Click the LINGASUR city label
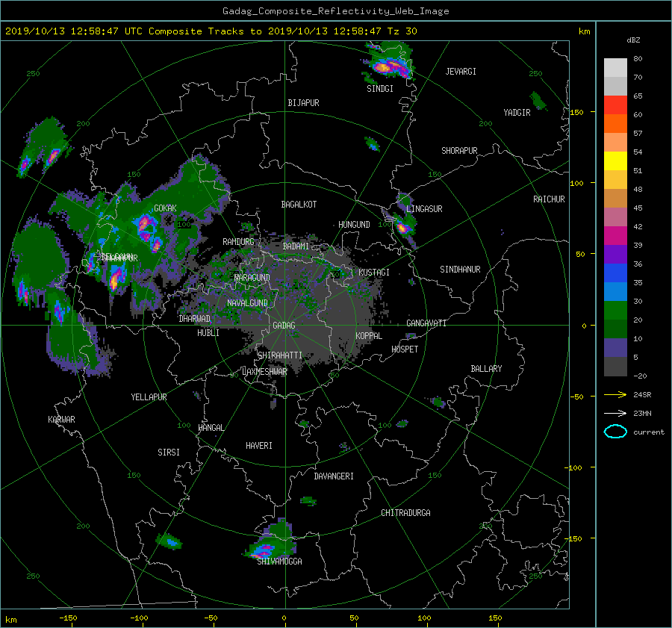 coord(424,209)
